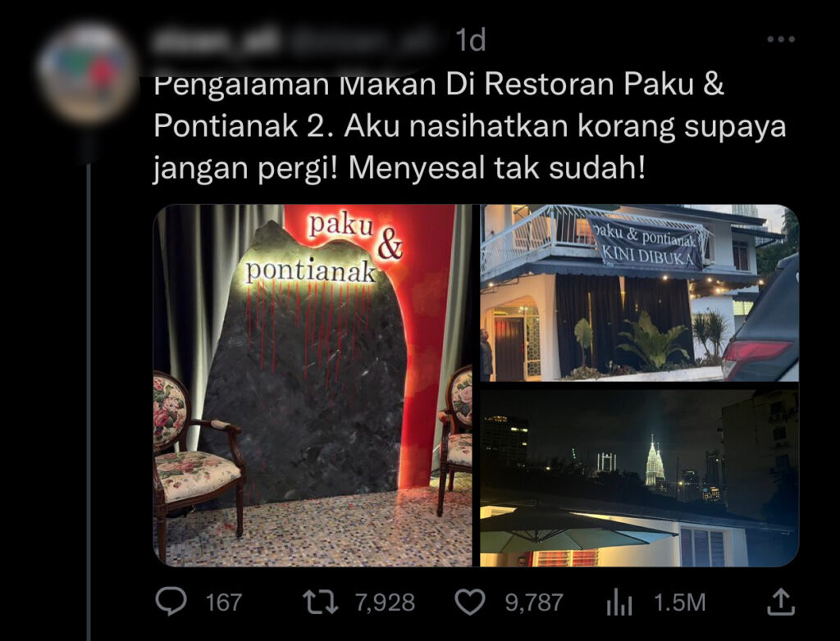Image resolution: width=840 pixels, height=641 pixels.
Task: Click the 9,787 likes count
Action: 534,602
